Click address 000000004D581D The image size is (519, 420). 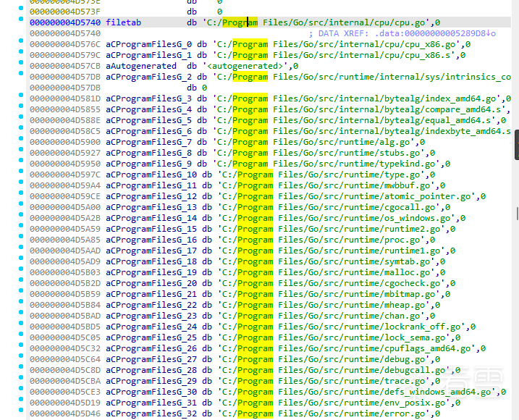tap(65, 98)
